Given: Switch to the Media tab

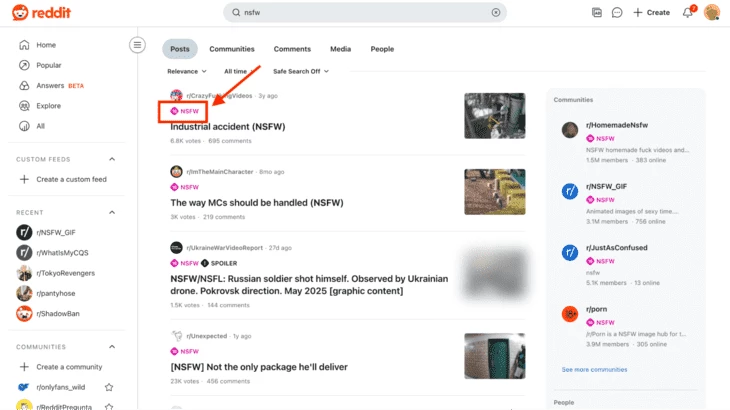Looking at the screenshot, I should coord(340,49).
